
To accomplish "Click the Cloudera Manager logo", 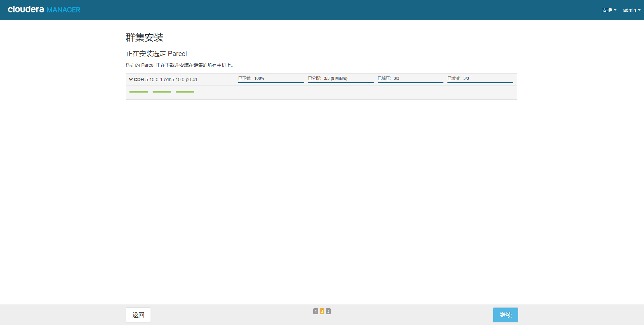I will coord(44,10).
